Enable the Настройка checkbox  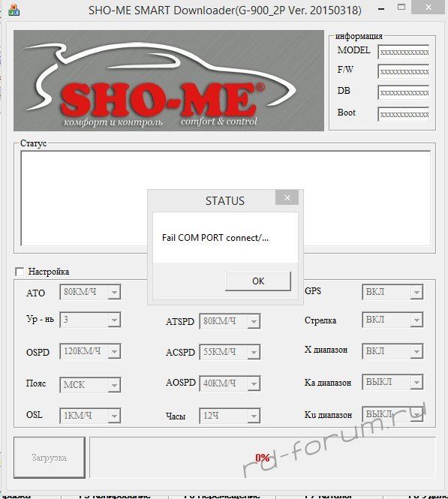[20, 272]
